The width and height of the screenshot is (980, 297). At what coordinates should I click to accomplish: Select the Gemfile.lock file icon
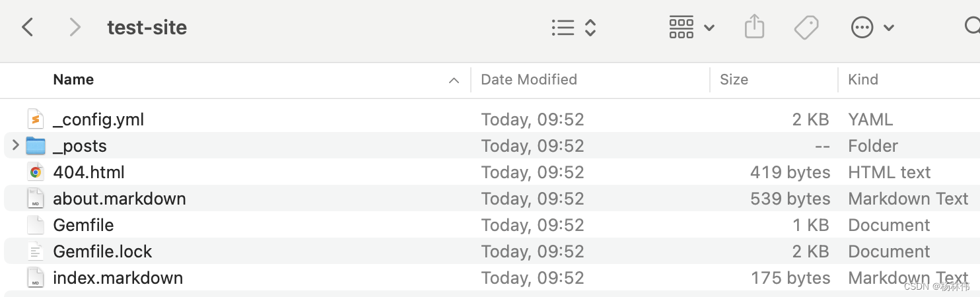point(36,251)
